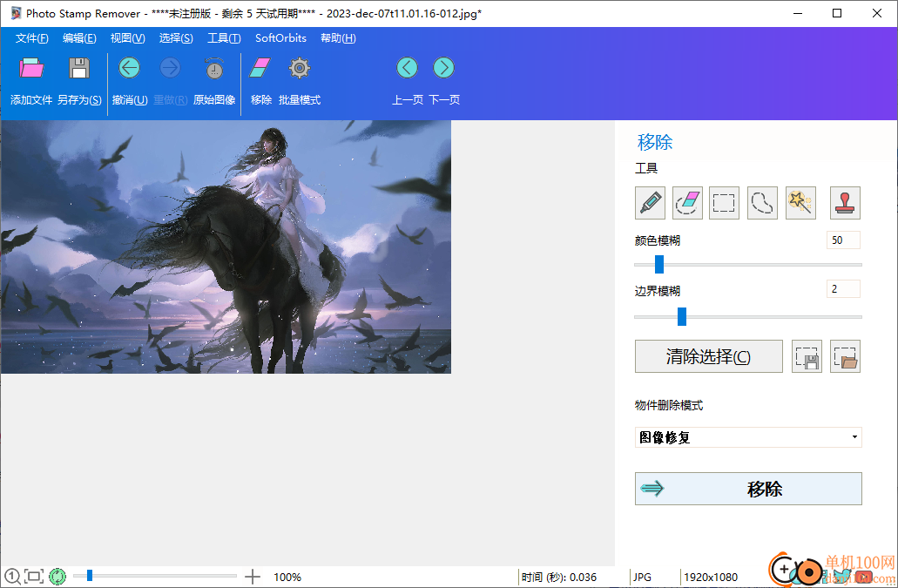This screenshot has width=898, height=588.
Task: Select the freeform lasso tool
Action: tap(762, 203)
